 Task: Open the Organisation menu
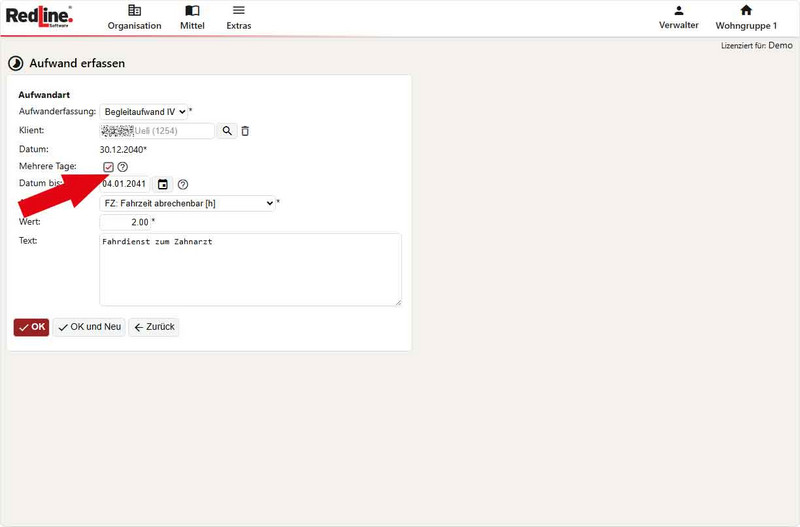pyautogui.click(x=134, y=17)
